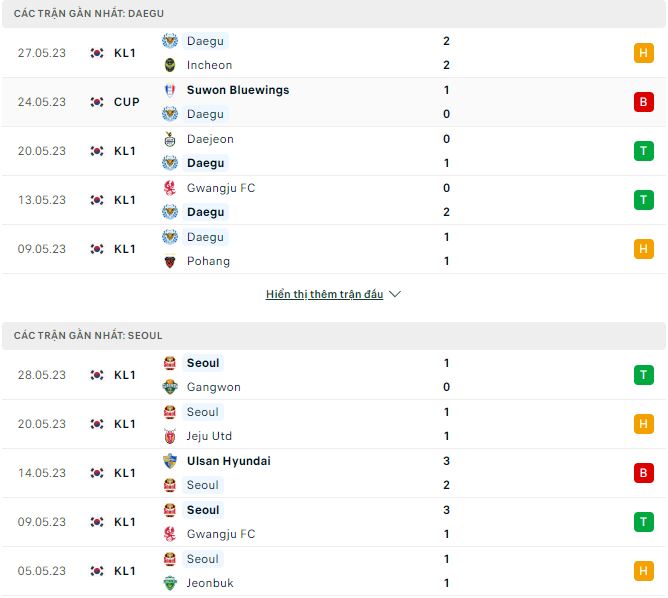Click the Incheon team crest icon
Screen dimensions: 668x598
(170, 65)
